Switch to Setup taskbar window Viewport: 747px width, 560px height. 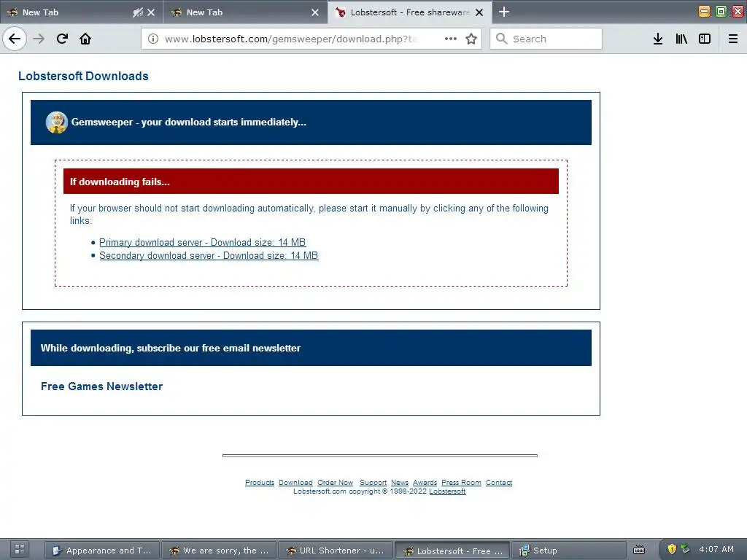click(569, 551)
